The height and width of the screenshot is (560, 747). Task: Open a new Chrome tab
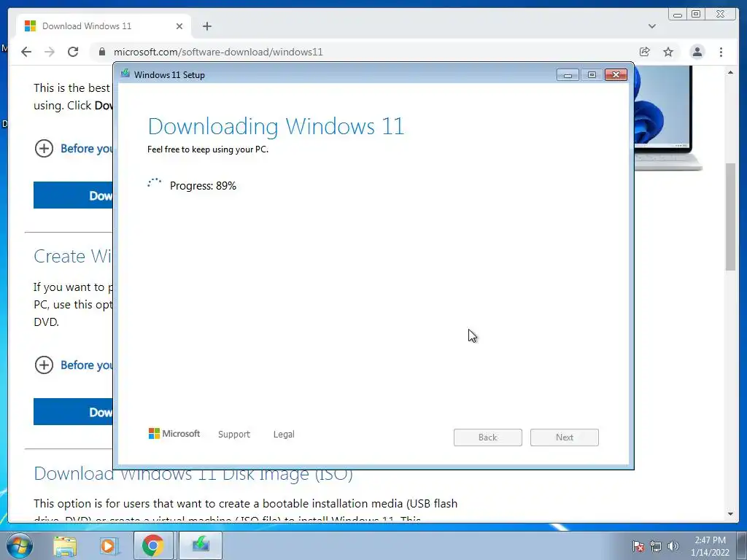(206, 26)
